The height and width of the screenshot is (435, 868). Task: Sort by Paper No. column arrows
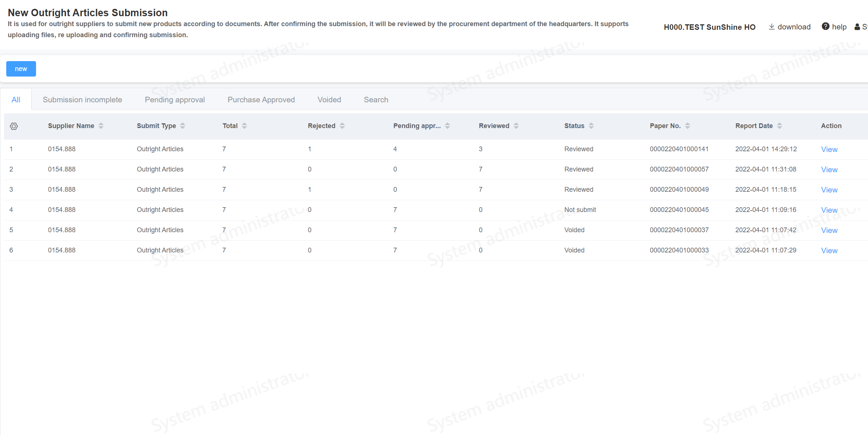point(687,126)
